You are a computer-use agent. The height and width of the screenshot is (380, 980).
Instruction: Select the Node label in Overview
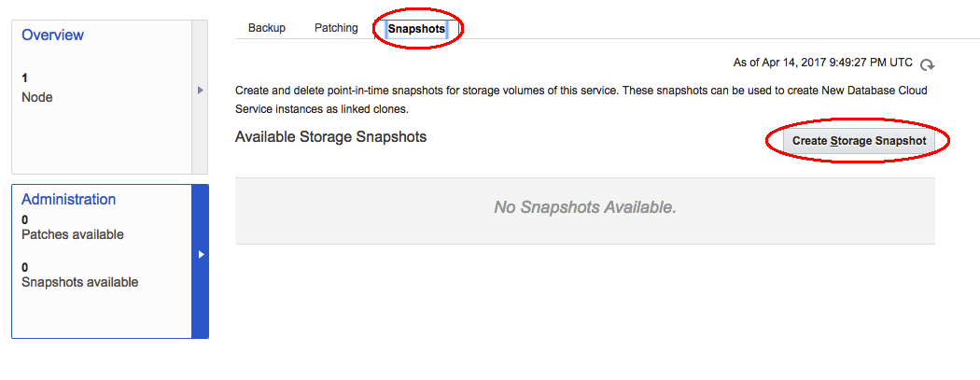[x=37, y=97]
